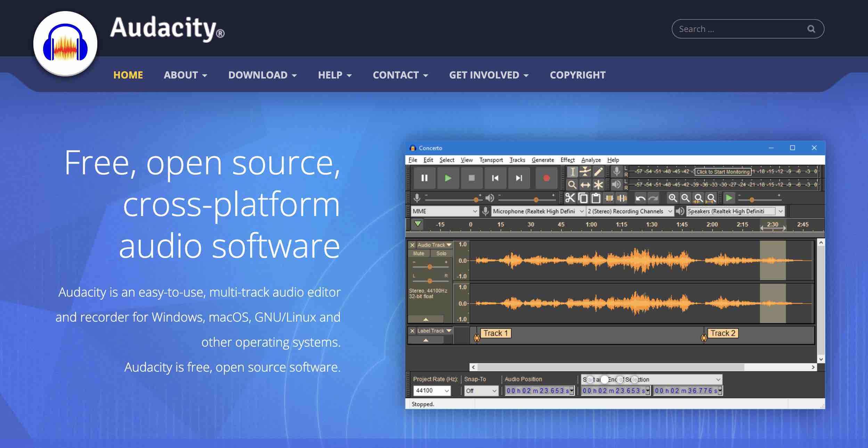The height and width of the screenshot is (448, 868).
Task: Activate the Zoom tool
Action: coord(572,185)
